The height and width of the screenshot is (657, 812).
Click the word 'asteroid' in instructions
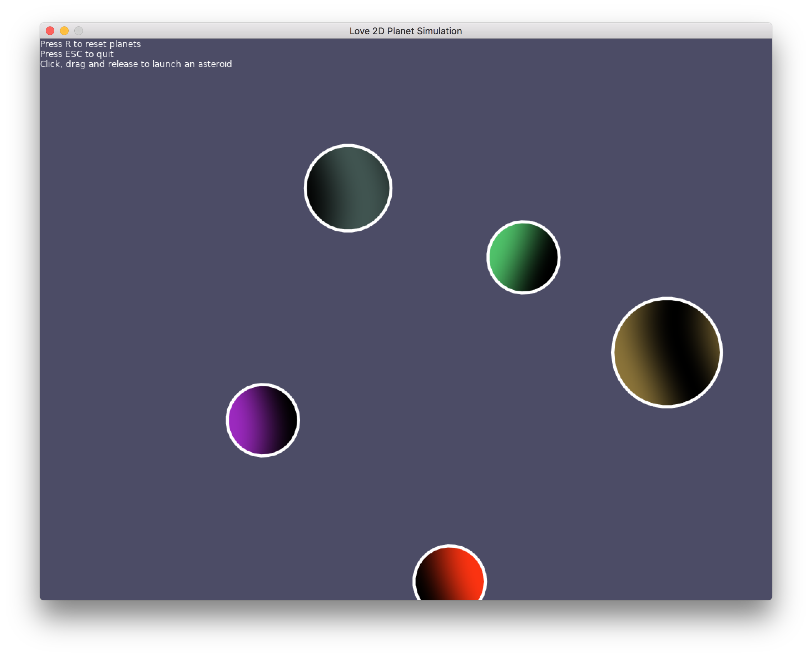(215, 64)
